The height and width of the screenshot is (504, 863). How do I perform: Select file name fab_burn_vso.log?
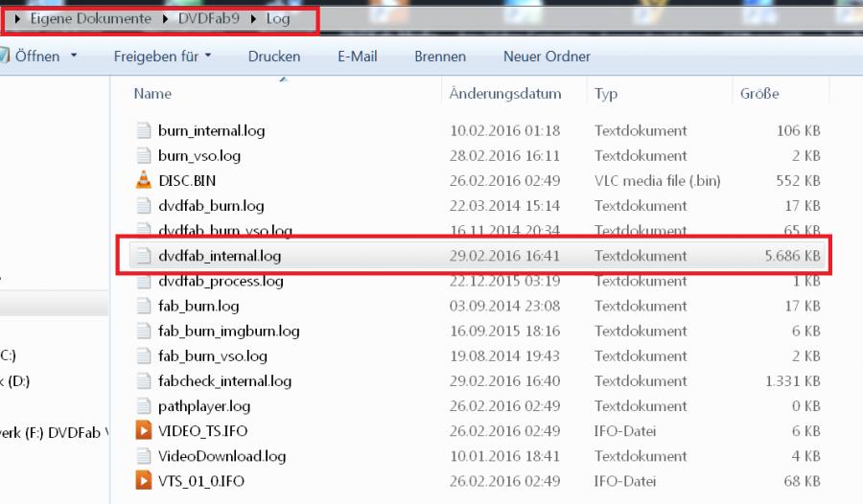(213, 356)
